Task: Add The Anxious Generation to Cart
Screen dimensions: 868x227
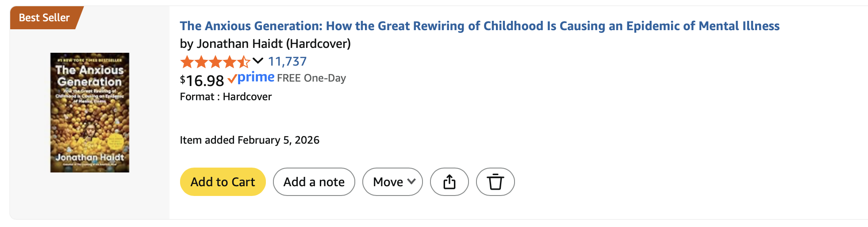Action: point(223,182)
